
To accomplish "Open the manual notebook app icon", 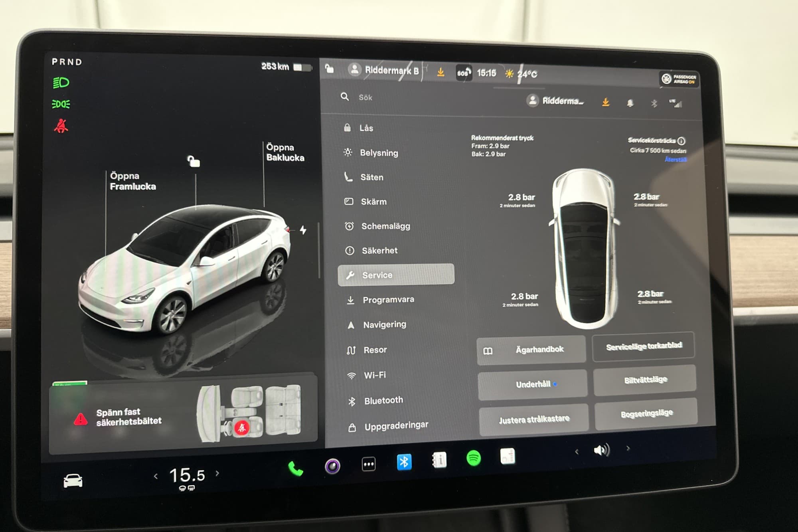I will (x=439, y=460).
